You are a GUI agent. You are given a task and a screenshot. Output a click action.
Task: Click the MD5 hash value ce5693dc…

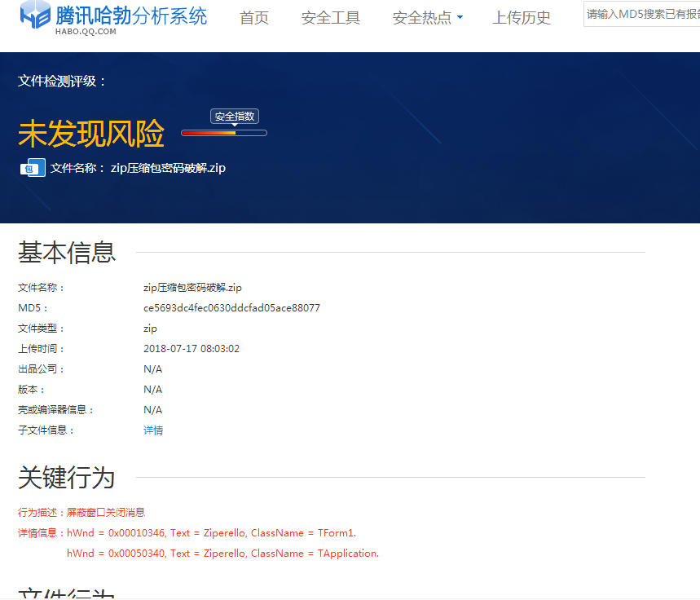tap(231, 308)
